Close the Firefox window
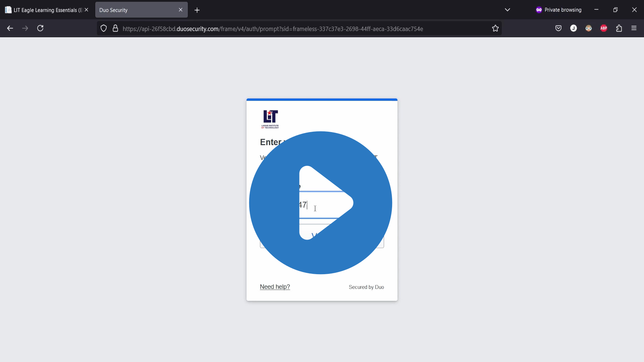This screenshot has height=362, width=644. (634, 10)
